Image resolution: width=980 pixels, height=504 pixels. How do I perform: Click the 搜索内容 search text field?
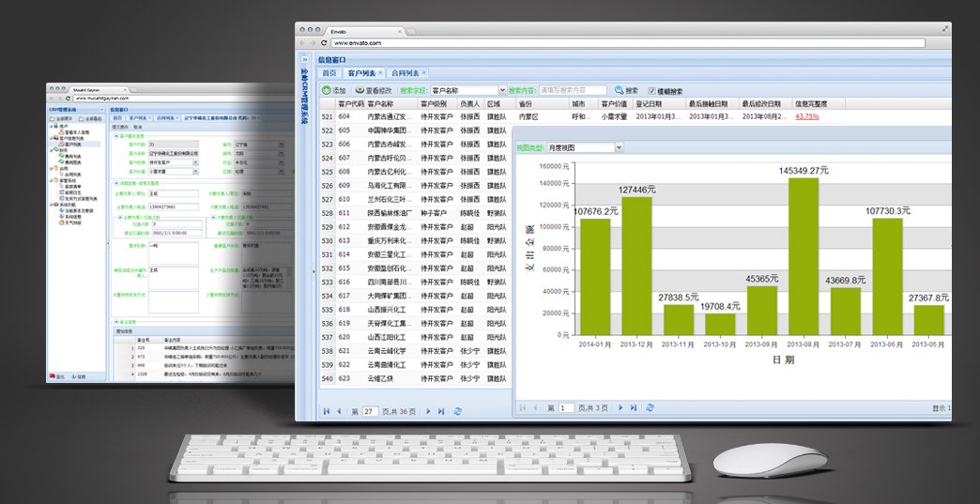coord(573,90)
